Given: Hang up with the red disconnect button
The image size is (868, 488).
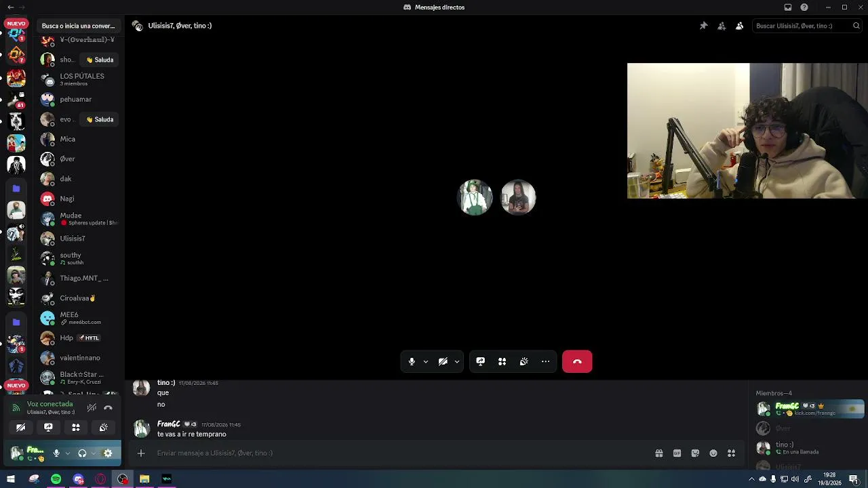Looking at the screenshot, I should [577, 362].
